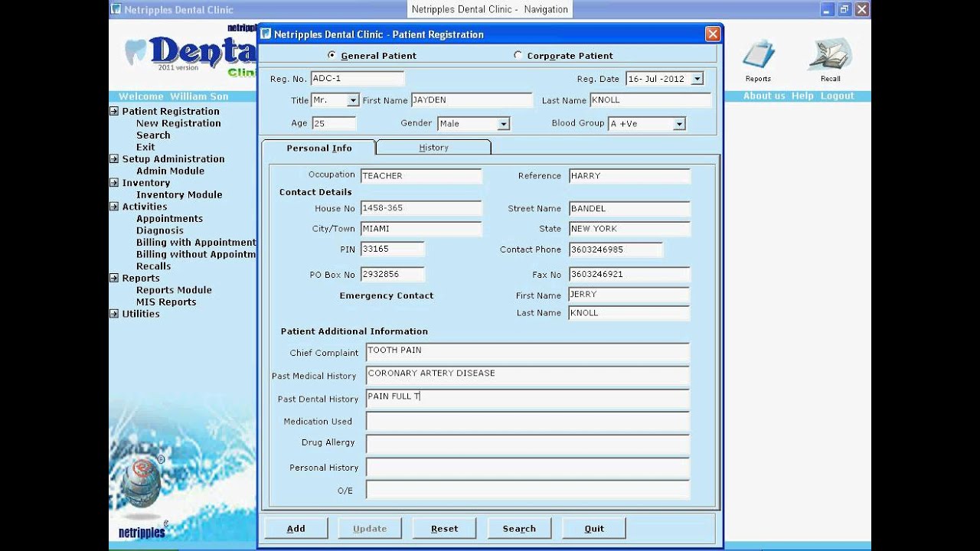Click the Search button in the form

[519, 529]
